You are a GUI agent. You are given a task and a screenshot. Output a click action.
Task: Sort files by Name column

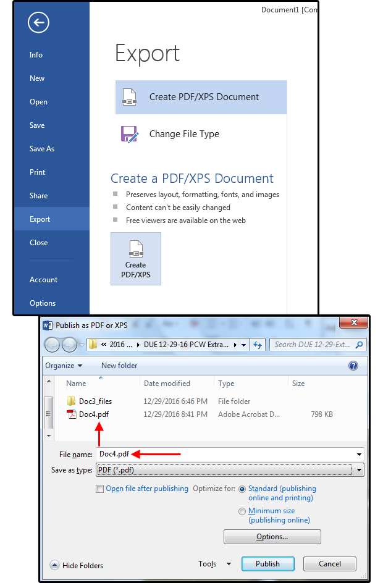76,384
